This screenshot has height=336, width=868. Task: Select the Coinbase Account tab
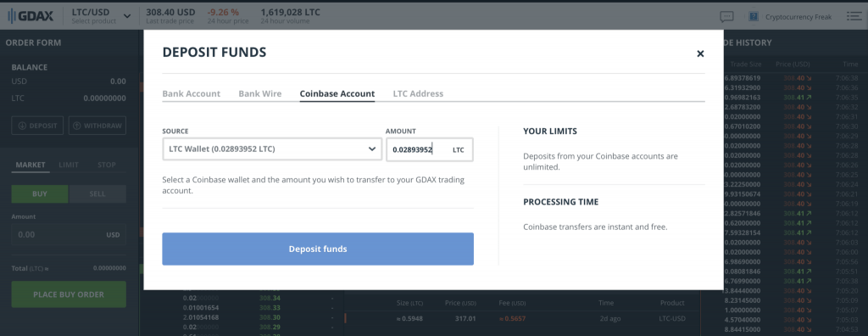tap(337, 93)
